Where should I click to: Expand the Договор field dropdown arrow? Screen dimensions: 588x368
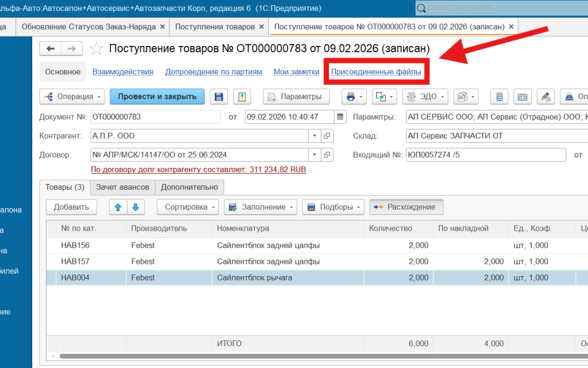tap(315, 155)
